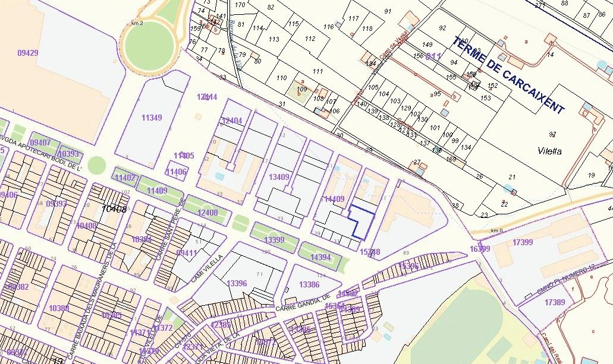Click the CAMI VILELLA street label
This screenshot has width=613, height=364.
point(207,269)
